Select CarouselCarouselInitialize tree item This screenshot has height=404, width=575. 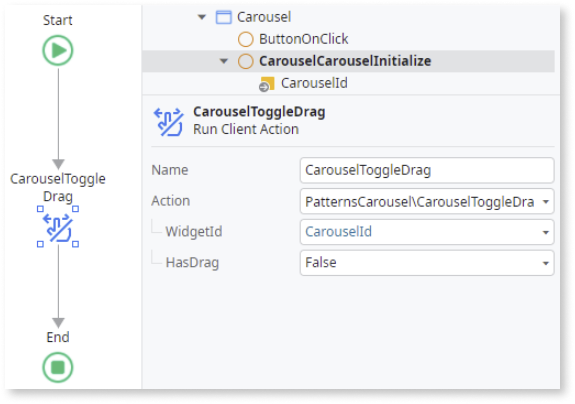click(345, 61)
